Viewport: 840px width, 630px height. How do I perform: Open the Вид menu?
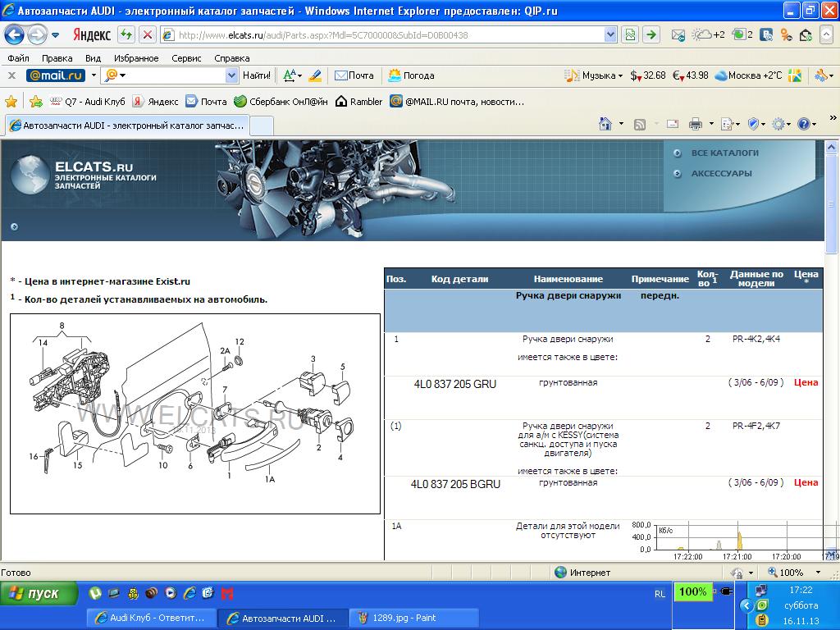pyautogui.click(x=93, y=58)
